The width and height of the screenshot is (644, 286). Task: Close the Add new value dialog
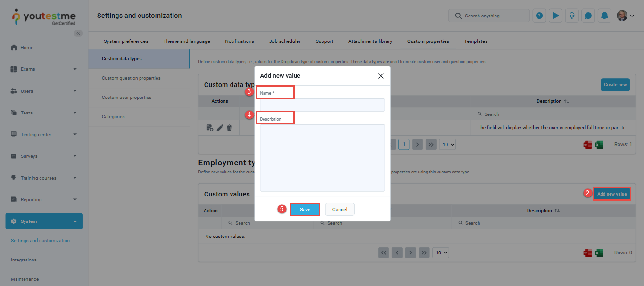[x=380, y=75]
